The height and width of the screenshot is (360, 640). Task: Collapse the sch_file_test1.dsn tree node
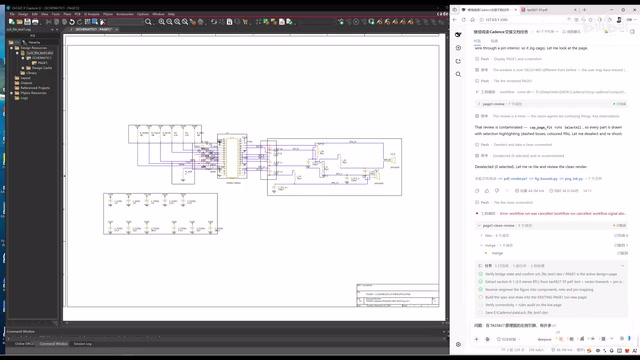tap(17, 53)
